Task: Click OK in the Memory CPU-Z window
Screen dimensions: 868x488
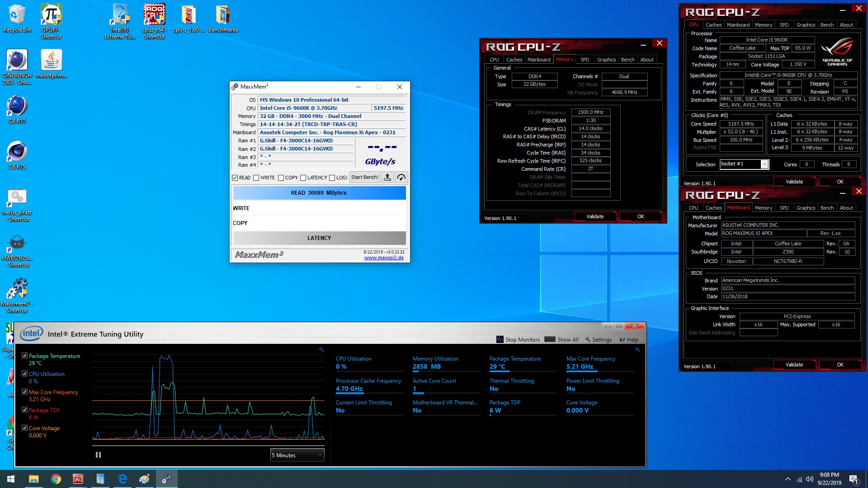Action: click(641, 216)
